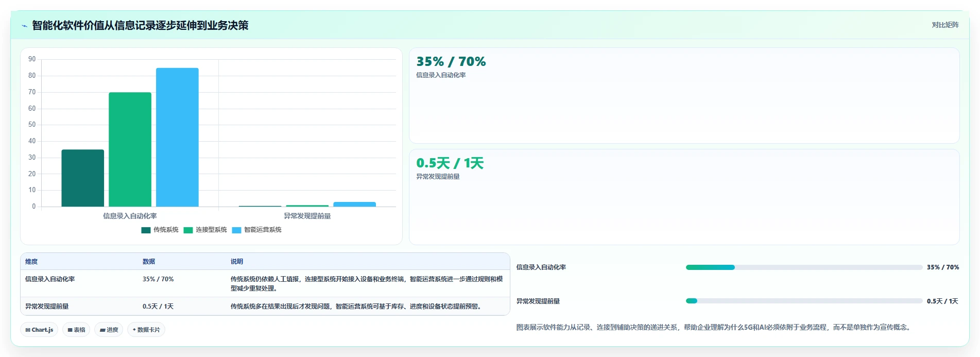
Task: Click the 信息录入自动化率 caption in the data card
Action: (x=441, y=75)
